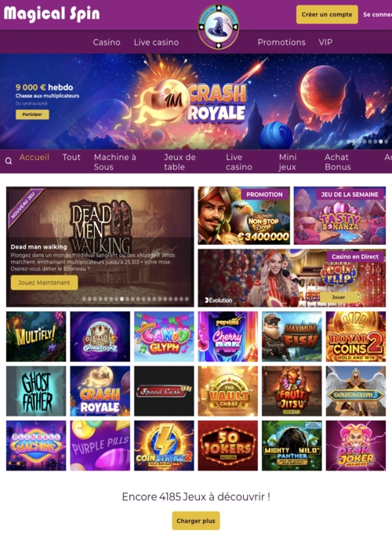Click Charger plus to load more games
The image size is (392, 549).
[196, 521]
